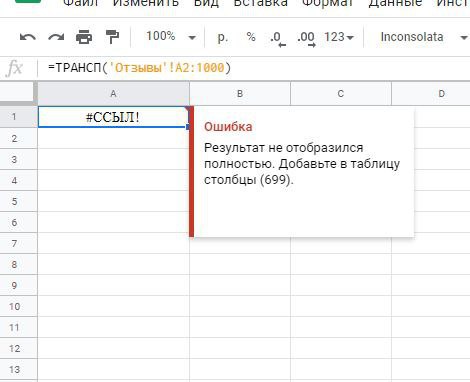The image size is (470, 382).
Task: Click the Redo arrow icon
Action: click(56, 37)
